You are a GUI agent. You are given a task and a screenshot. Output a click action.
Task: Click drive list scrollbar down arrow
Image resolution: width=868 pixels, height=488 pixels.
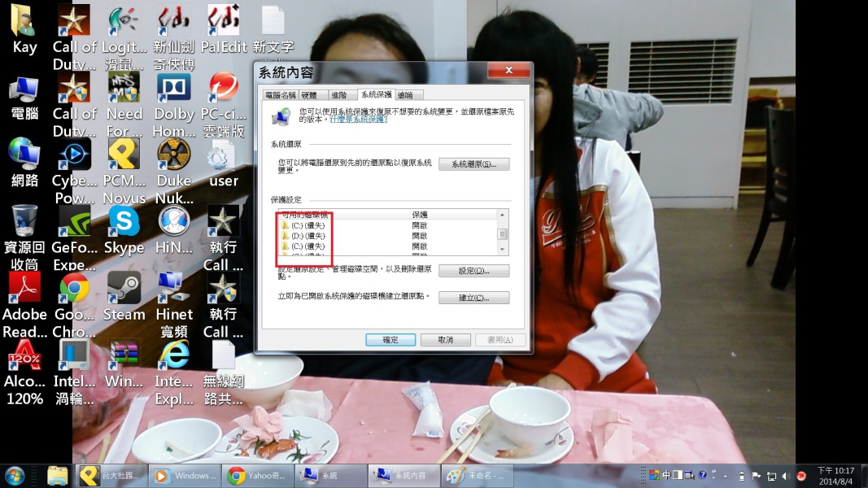click(503, 250)
